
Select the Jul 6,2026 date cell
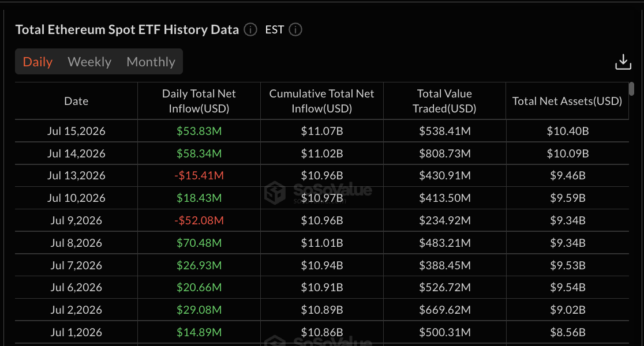(76, 287)
